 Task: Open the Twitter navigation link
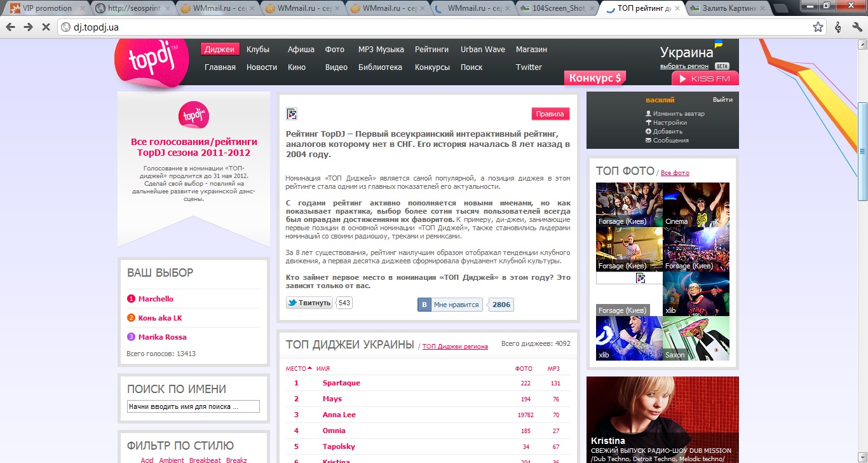(x=529, y=67)
